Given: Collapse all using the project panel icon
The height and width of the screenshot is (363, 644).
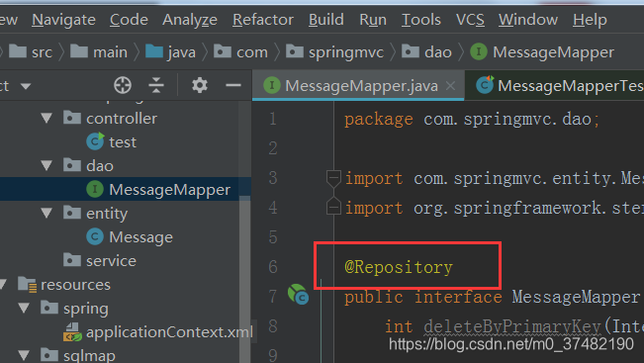Looking at the screenshot, I should pos(156,85).
